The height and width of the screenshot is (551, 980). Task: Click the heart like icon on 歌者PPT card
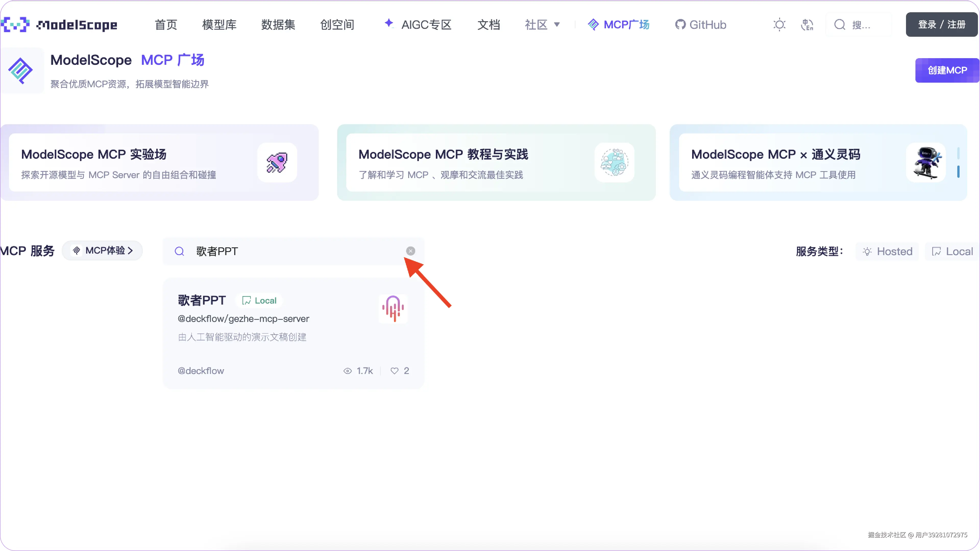coord(395,371)
